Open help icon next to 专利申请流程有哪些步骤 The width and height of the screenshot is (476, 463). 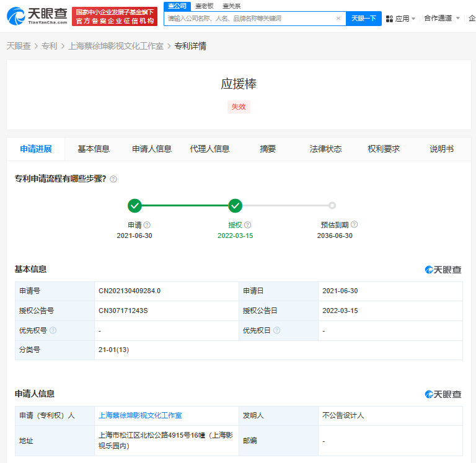113,179
